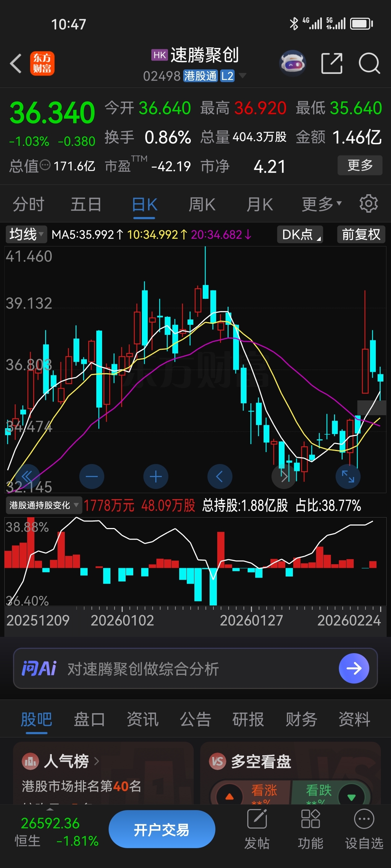Viewport: 391px width, 868px height.
Task: Tap the L2 level badge
Action: 227,76
